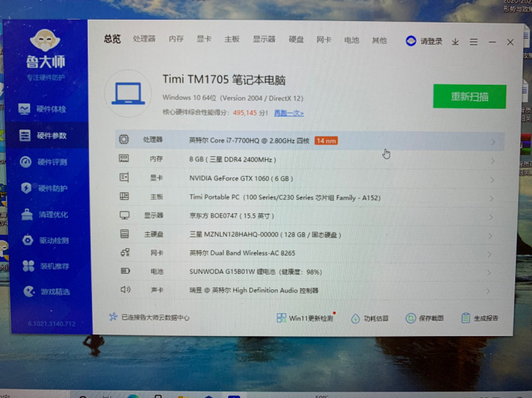Screen dimensions: 532x398
Task: Click 已连接鲁大师云数据中心 status text
Action: pyautogui.click(x=156, y=318)
